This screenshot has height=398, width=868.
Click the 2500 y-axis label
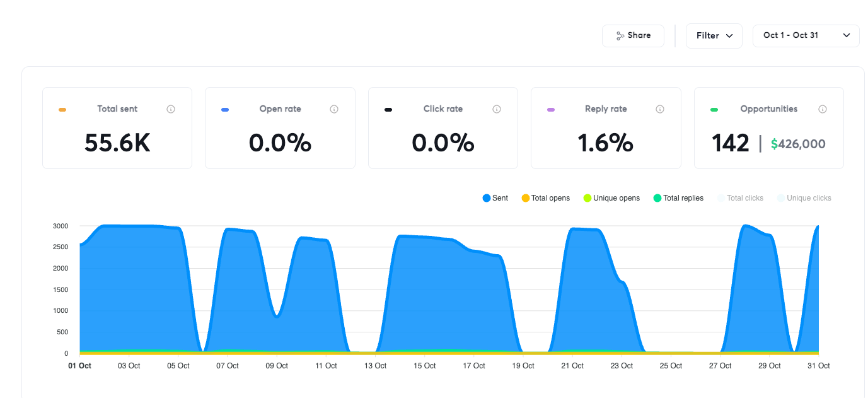(x=61, y=247)
